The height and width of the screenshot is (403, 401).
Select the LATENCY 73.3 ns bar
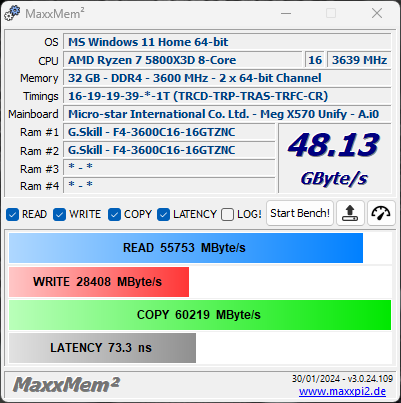102,348
